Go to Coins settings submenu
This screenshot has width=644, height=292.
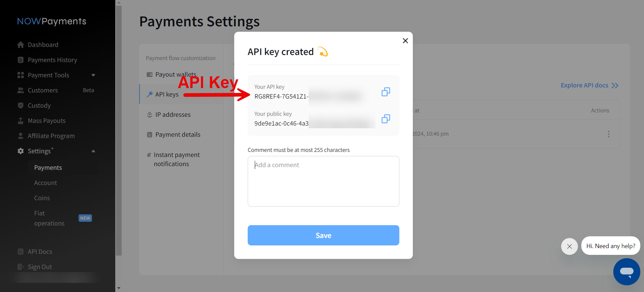click(x=42, y=198)
